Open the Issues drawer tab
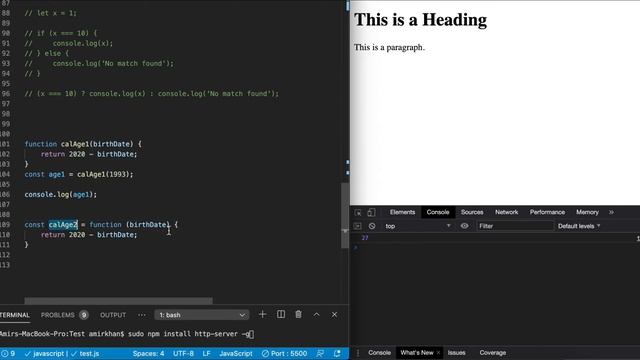Image resolution: width=640 pixels, height=360 pixels. pyautogui.click(x=456, y=353)
